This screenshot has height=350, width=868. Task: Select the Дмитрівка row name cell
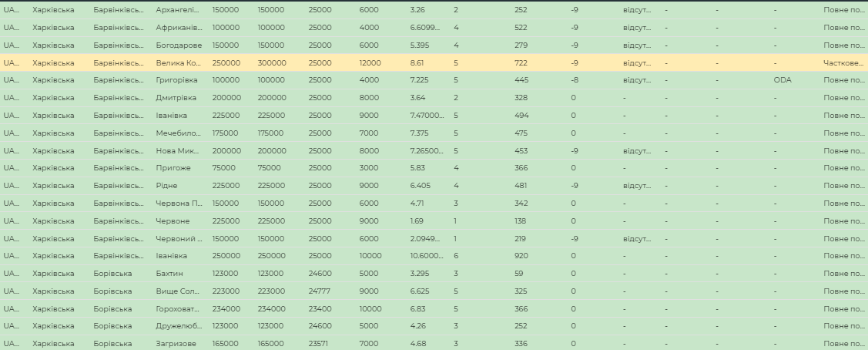[176, 98]
